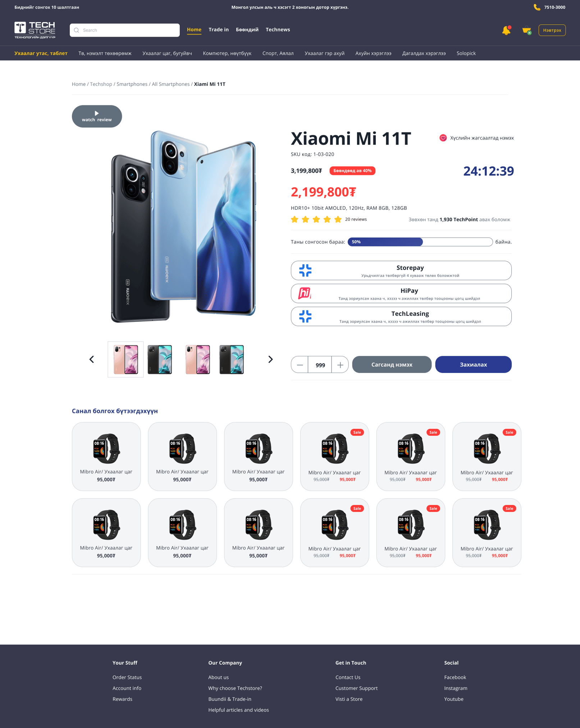Click the HiPay logo icon
This screenshot has height=728, width=580.
(305, 293)
